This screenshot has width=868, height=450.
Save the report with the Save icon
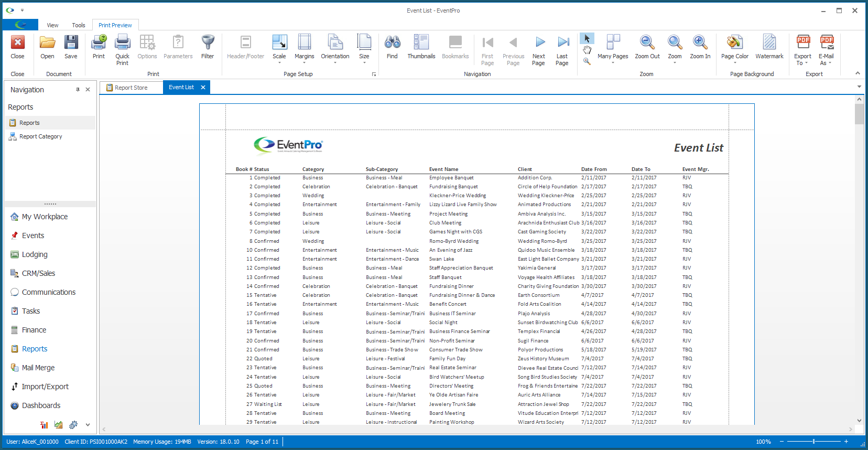[x=71, y=42]
